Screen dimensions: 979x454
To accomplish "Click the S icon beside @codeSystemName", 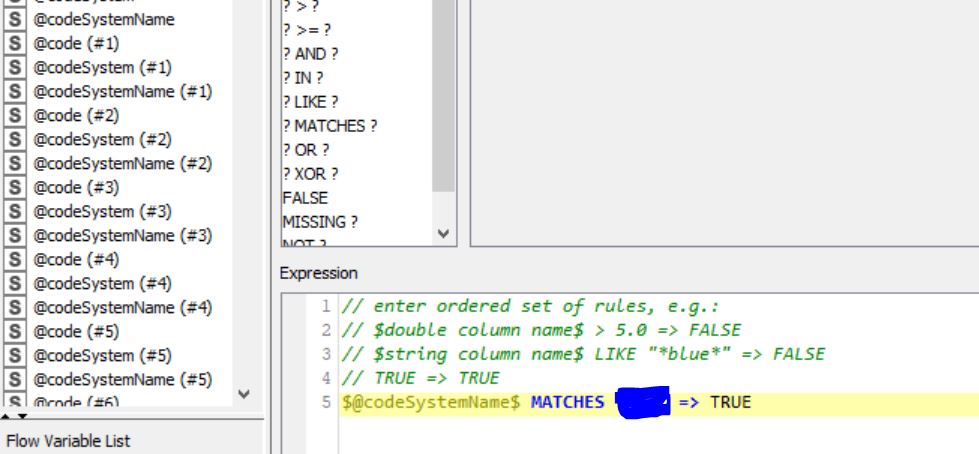I will click(x=15, y=19).
